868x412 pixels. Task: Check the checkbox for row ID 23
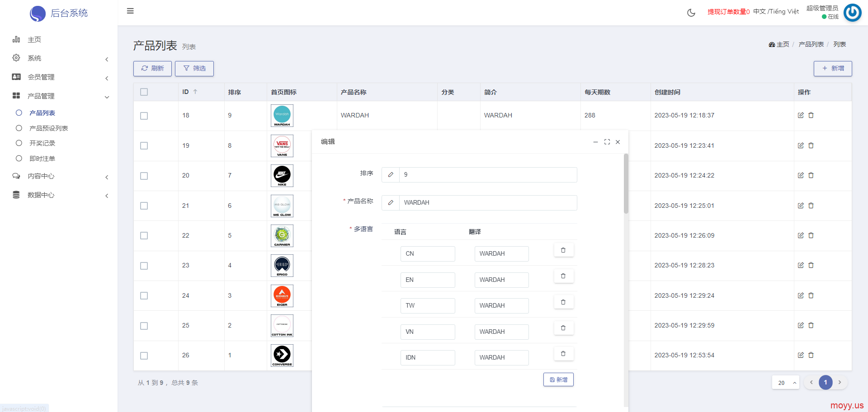click(144, 266)
